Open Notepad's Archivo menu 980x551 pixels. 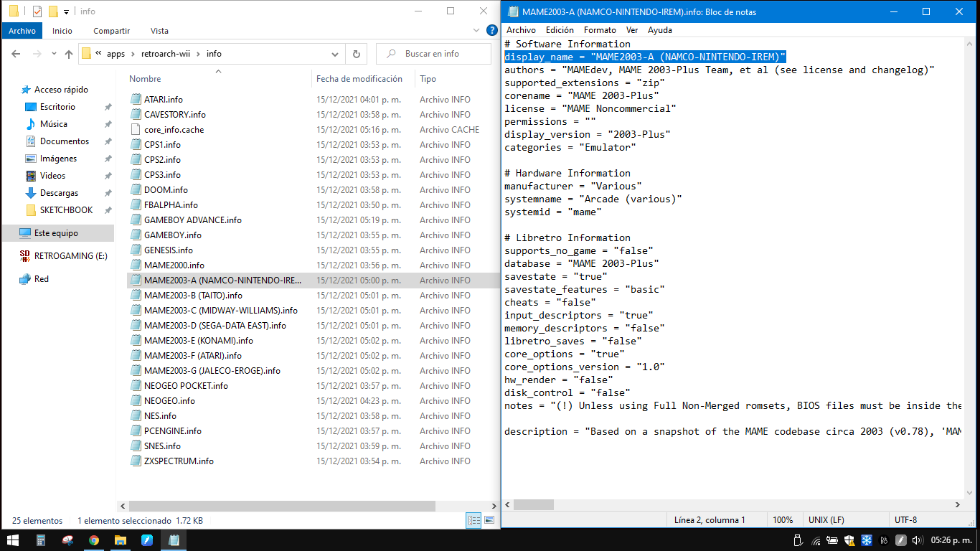(x=521, y=30)
